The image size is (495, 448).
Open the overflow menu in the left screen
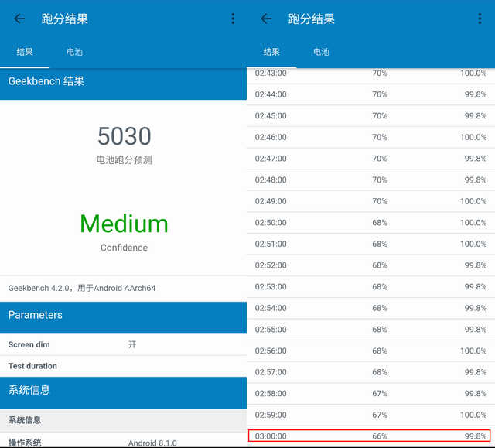233,19
